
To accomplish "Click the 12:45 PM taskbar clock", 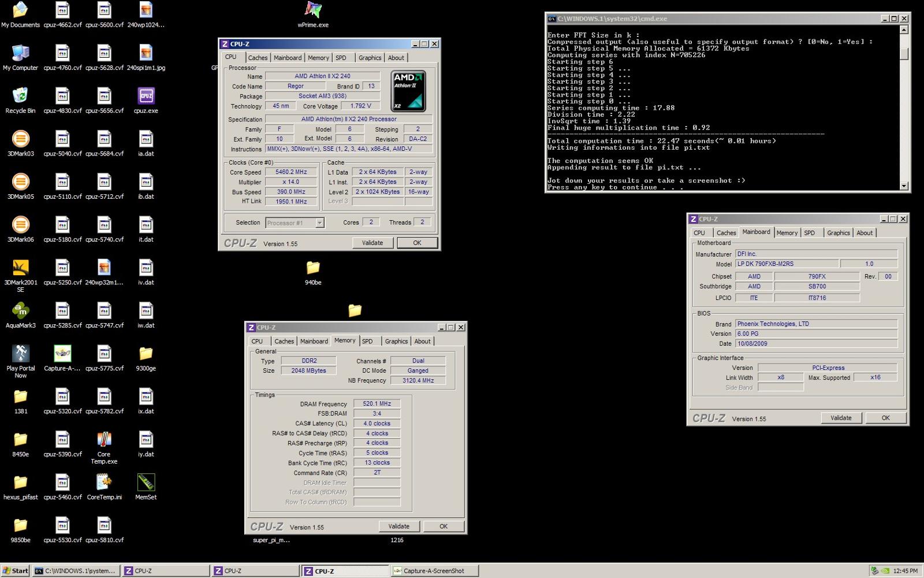I will (x=905, y=570).
